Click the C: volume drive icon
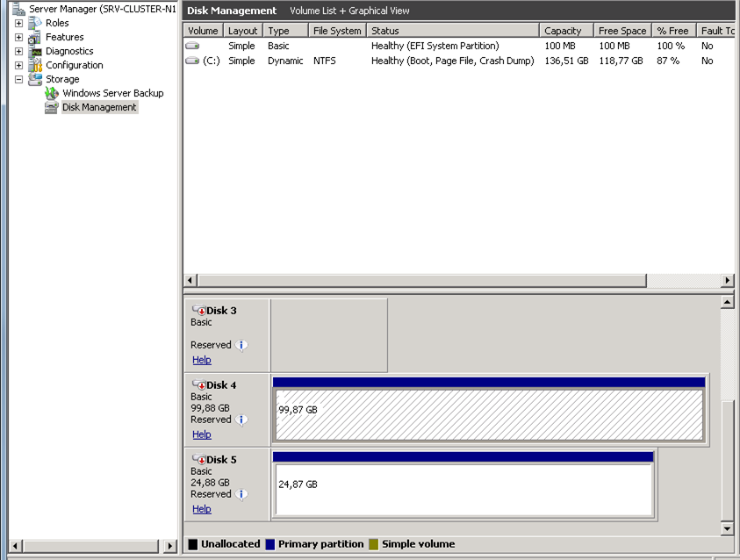This screenshot has width=740, height=560. point(192,61)
